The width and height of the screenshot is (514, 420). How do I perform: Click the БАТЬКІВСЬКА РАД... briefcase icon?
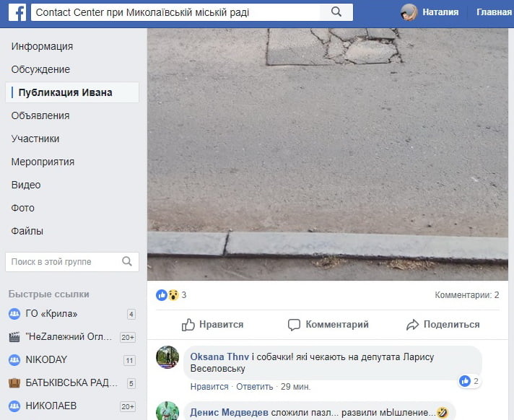[14, 383]
